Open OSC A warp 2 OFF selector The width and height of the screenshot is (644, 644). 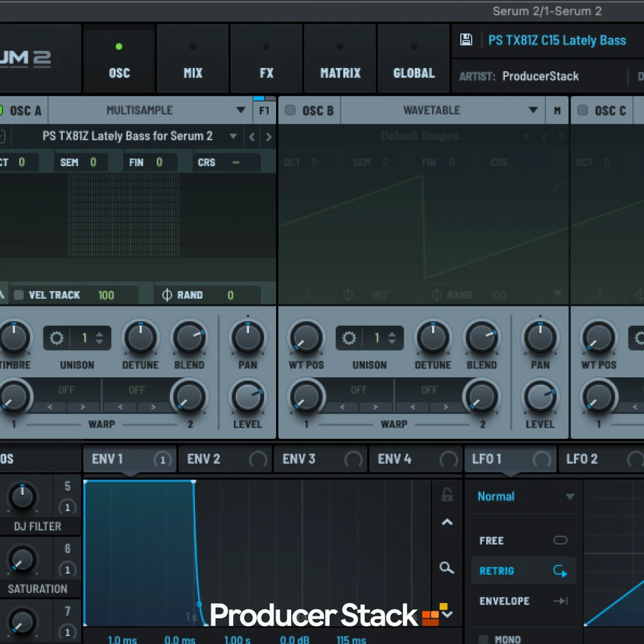[136, 390]
